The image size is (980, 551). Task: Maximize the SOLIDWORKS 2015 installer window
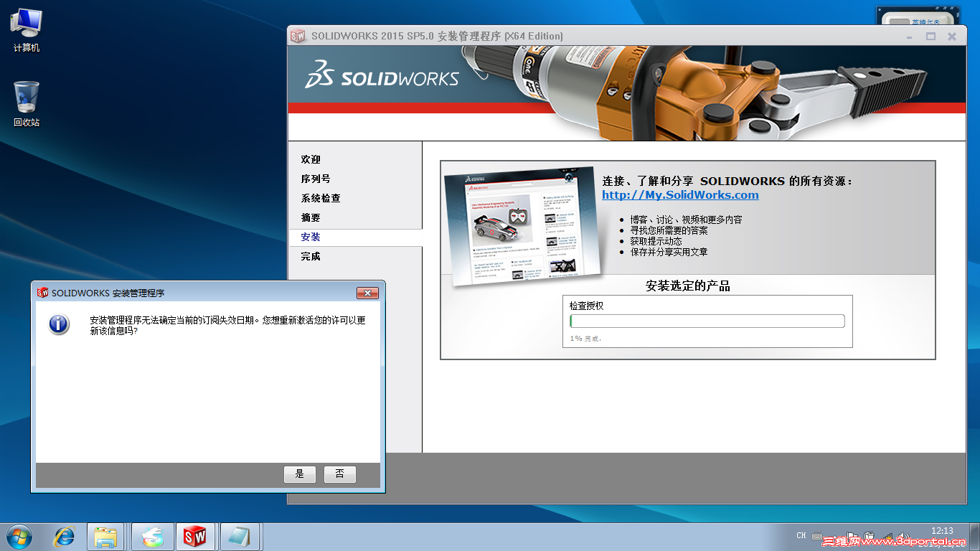click(931, 36)
